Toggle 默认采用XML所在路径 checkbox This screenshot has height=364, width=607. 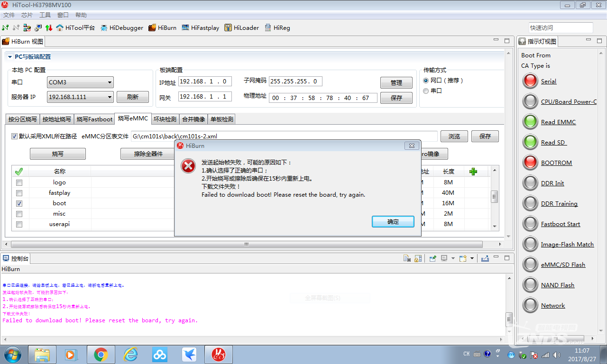[x=14, y=136]
